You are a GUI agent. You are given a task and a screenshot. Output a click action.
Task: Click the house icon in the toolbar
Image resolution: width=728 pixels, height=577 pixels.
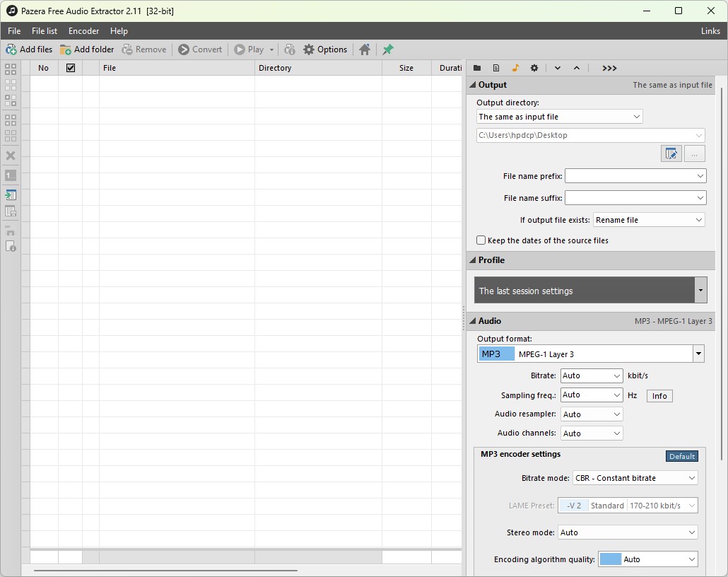coord(365,49)
